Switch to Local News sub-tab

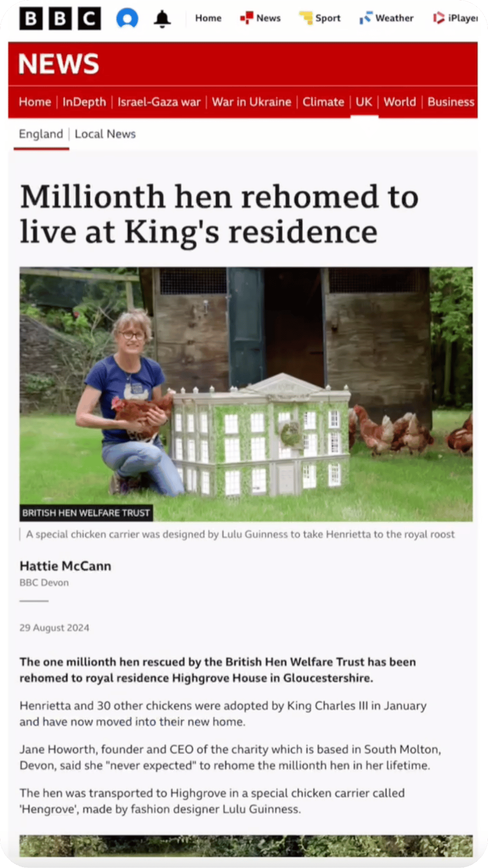coord(105,134)
